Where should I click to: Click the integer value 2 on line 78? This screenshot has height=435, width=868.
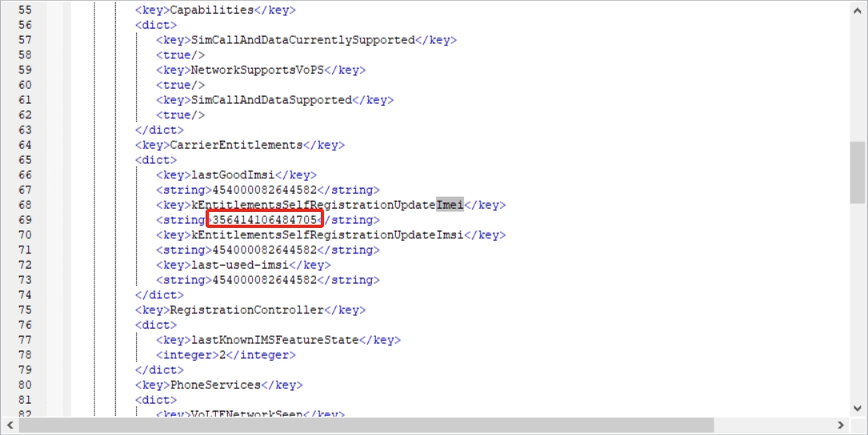point(222,354)
